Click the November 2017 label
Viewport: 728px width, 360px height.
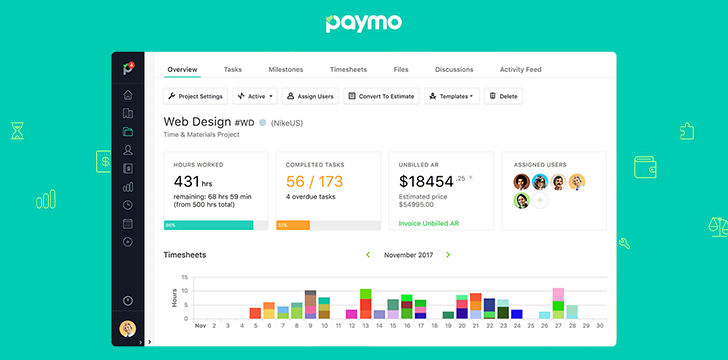tap(409, 255)
